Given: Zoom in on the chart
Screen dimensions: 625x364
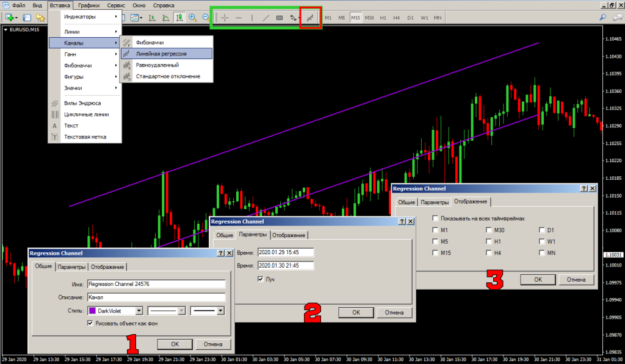Looking at the screenshot, I should [x=192, y=18].
